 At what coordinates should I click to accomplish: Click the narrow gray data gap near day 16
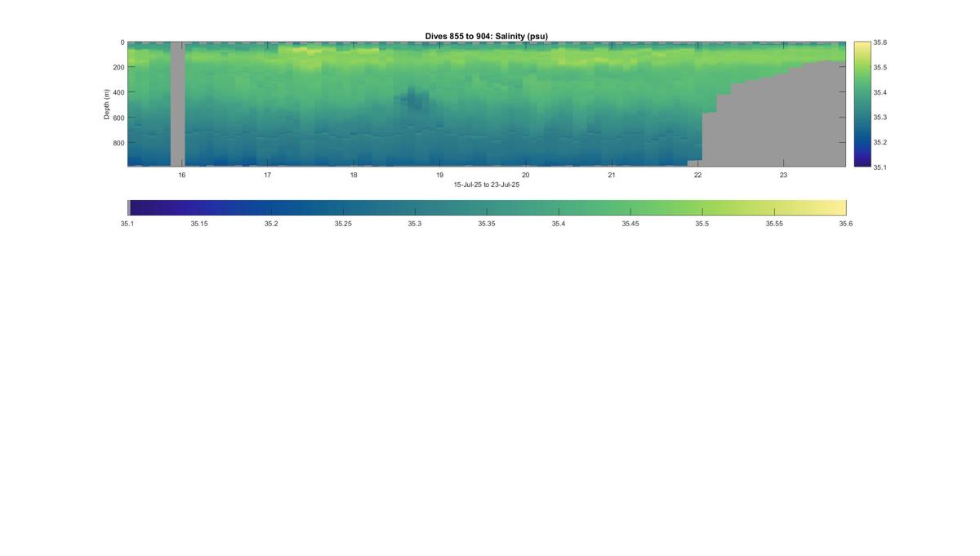pyautogui.click(x=177, y=105)
